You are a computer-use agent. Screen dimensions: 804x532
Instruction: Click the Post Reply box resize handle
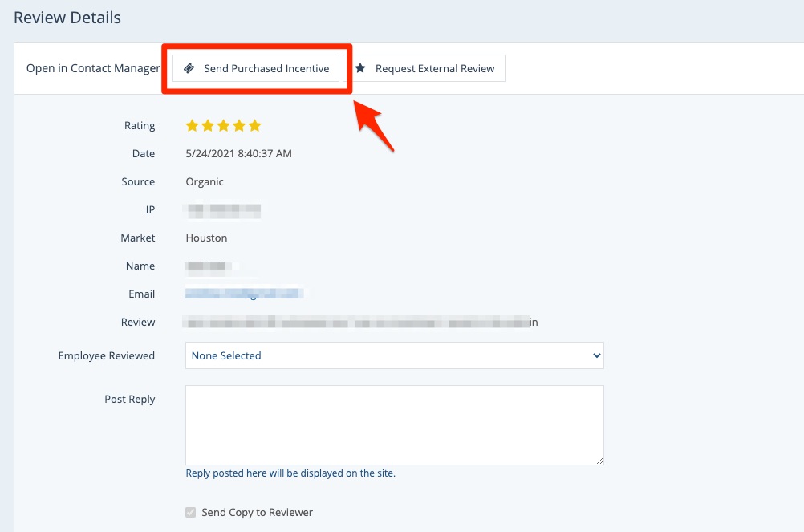click(599, 460)
